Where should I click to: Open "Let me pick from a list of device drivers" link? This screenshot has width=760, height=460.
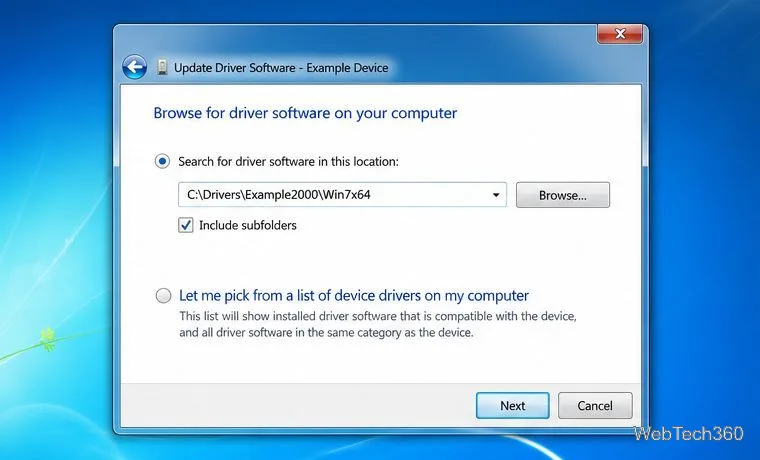tap(354, 295)
